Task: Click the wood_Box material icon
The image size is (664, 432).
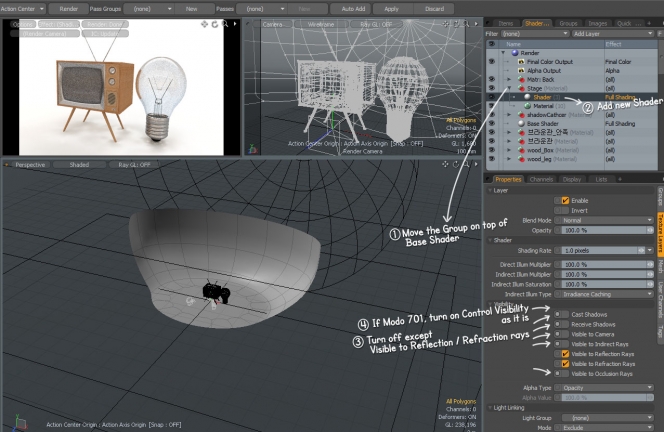Action: click(x=522, y=149)
